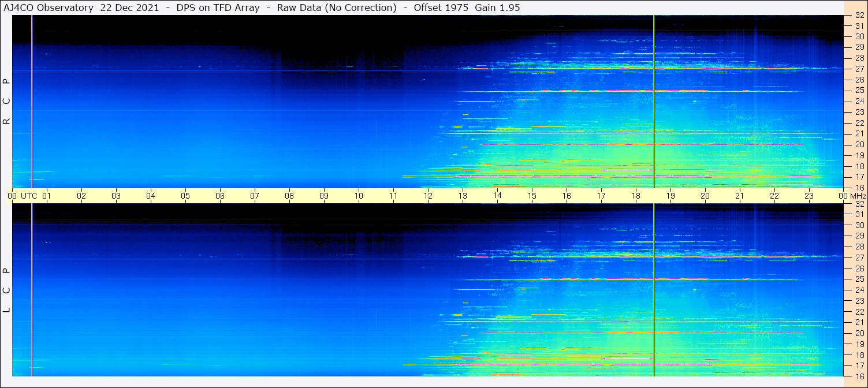
Task: Click the '01' hour tick label
Action: click(47, 196)
